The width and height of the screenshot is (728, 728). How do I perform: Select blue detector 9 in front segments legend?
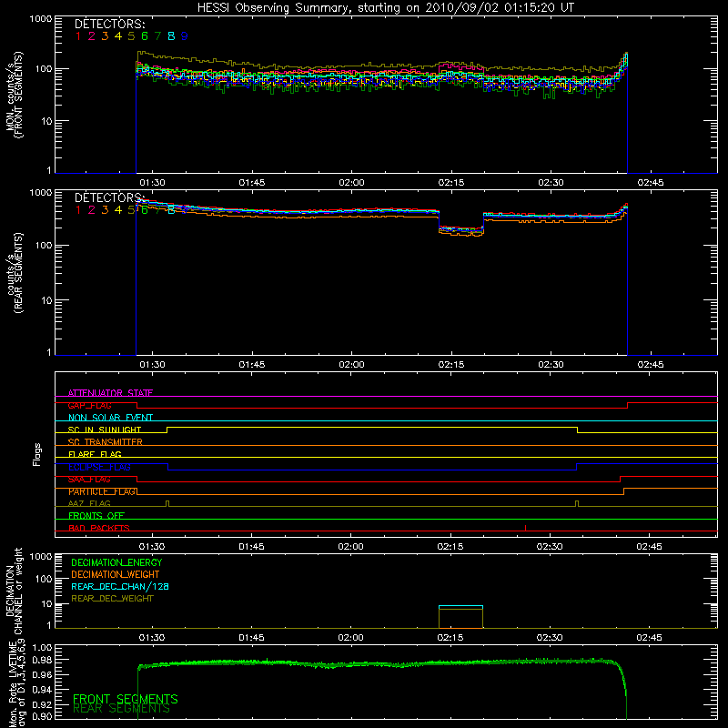click(185, 36)
